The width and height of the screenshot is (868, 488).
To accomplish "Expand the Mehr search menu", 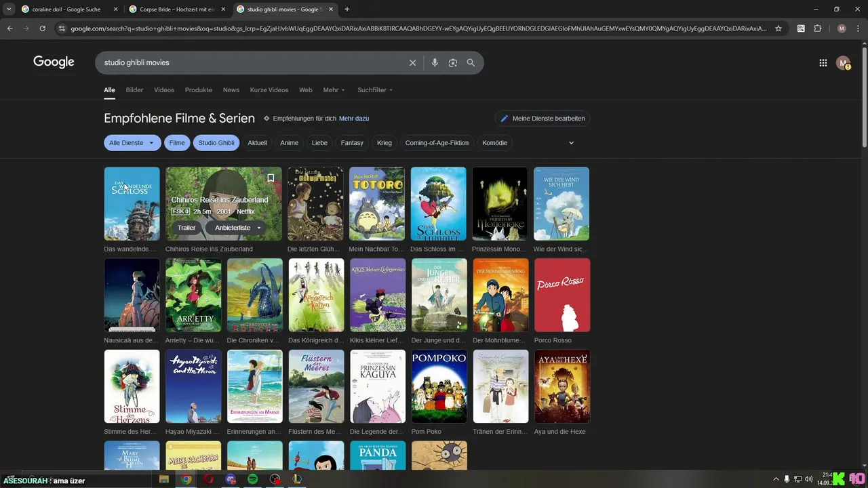I will pyautogui.click(x=334, y=90).
